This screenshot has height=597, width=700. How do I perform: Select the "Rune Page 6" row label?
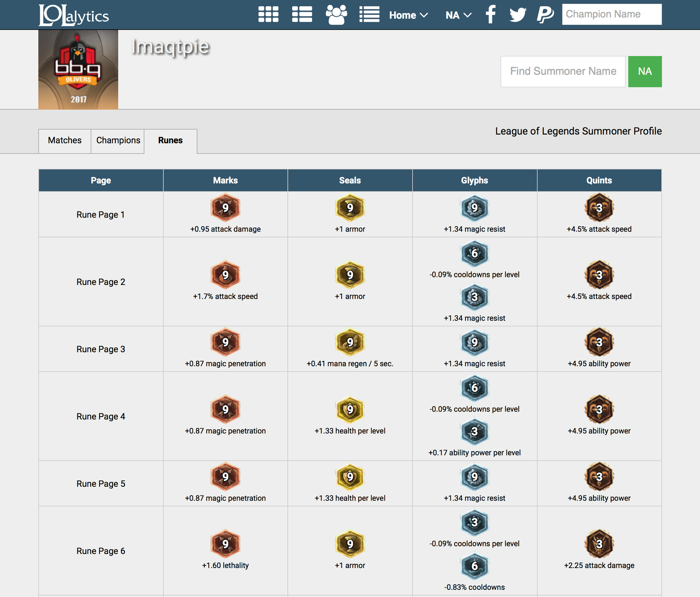click(x=101, y=551)
